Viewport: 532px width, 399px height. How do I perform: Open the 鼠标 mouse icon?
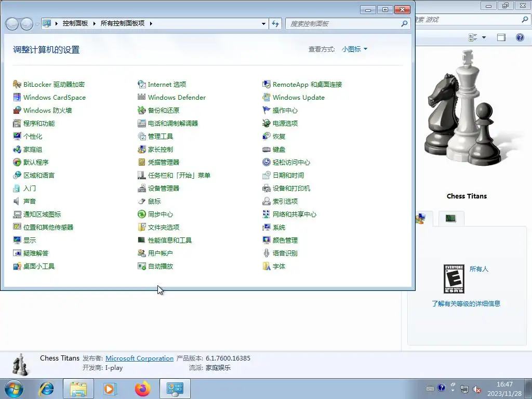[142, 201]
